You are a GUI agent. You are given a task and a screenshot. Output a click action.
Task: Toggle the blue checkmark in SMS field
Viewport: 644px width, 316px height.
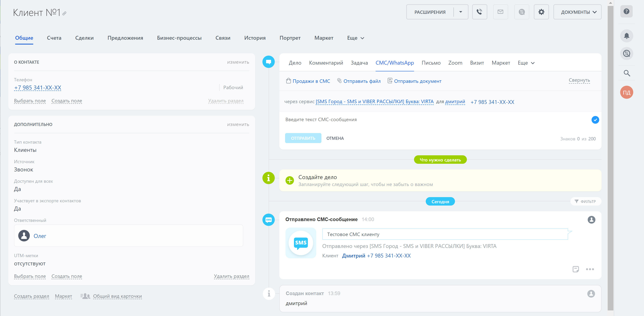pos(595,120)
